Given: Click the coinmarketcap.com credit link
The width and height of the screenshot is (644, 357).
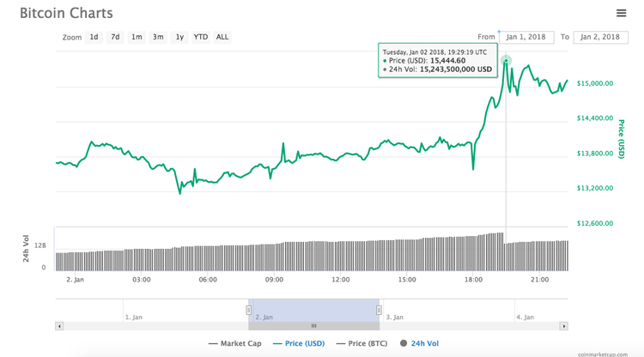Looking at the screenshot, I should click(x=603, y=354).
